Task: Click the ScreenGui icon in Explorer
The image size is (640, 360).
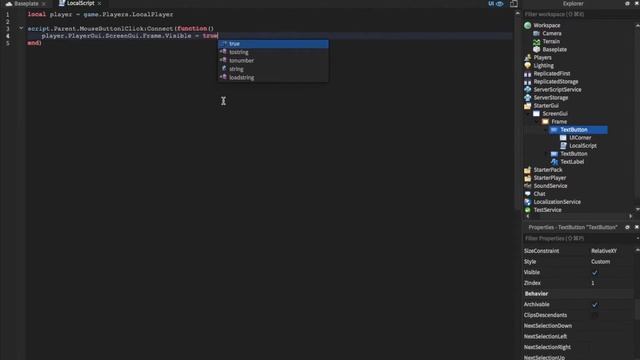Action: click(x=536, y=114)
